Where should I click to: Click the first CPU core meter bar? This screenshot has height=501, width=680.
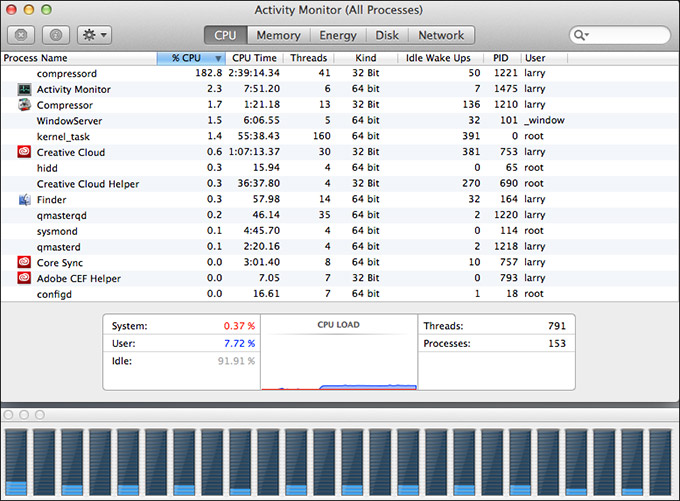(16, 462)
